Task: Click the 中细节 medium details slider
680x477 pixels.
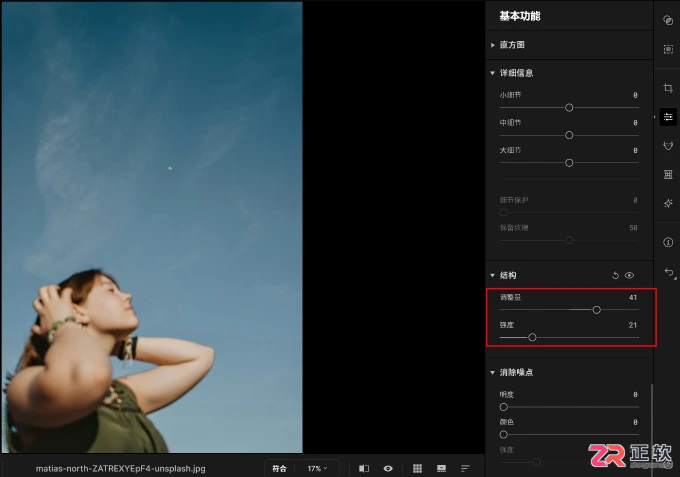Action: [x=569, y=135]
